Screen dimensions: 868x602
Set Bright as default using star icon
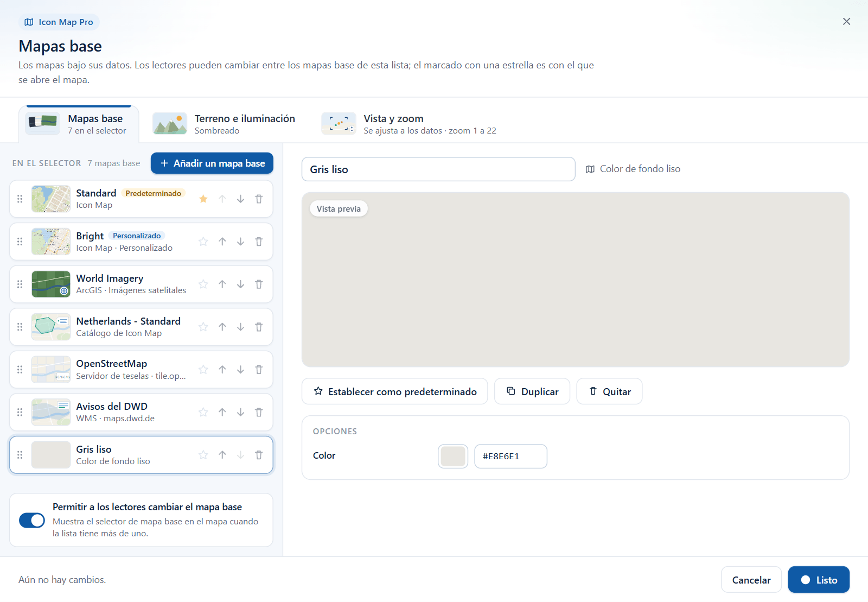(203, 242)
